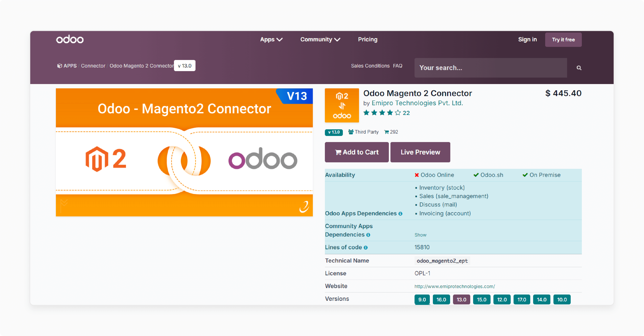
Task: Select version 15.0
Action: [x=482, y=300]
